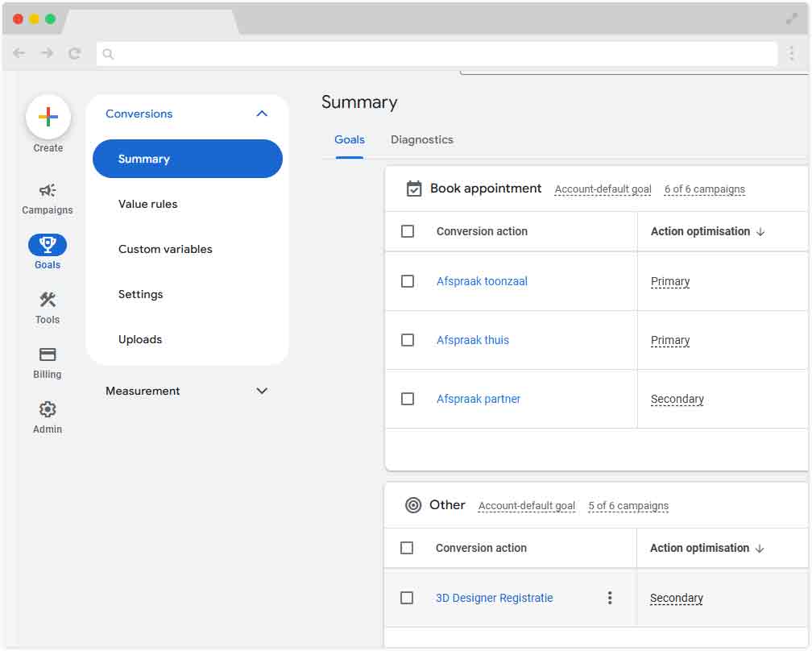Click 6 of 6 campaigns link
The width and height of the screenshot is (812, 651).
[704, 189]
